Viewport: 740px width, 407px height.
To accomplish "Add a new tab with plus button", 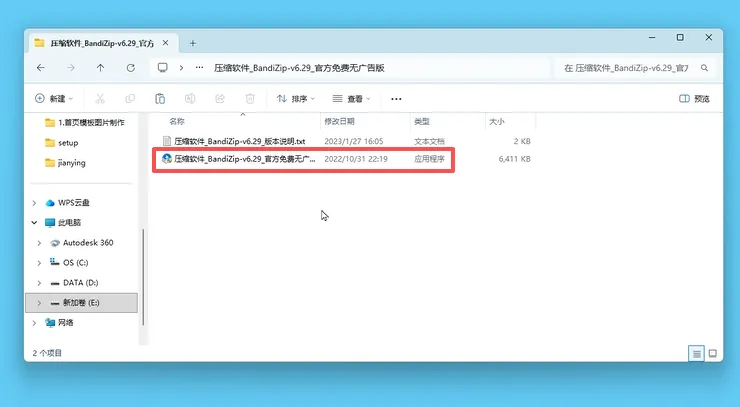I will tap(193, 43).
